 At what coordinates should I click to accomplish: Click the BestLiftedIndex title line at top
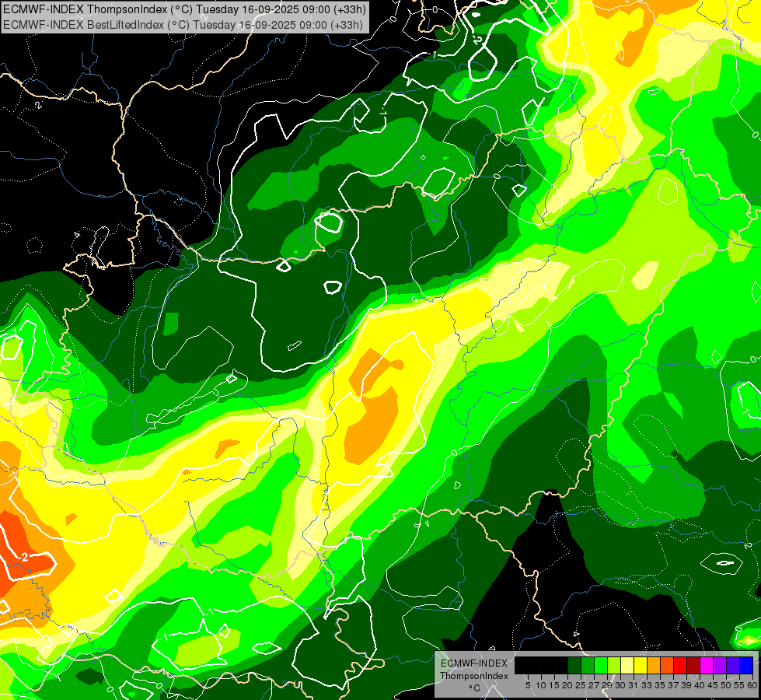pyautogui.click(x=183, y=25)
